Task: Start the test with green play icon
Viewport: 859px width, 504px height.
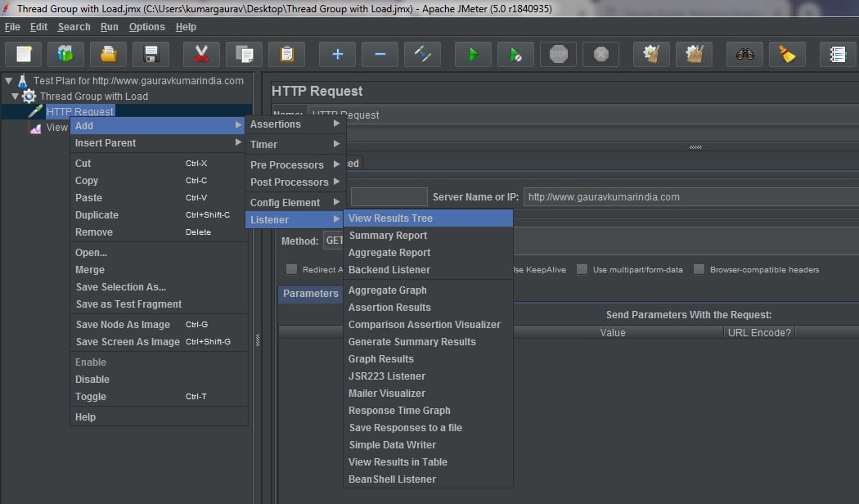Action: (x=473, y=55)
